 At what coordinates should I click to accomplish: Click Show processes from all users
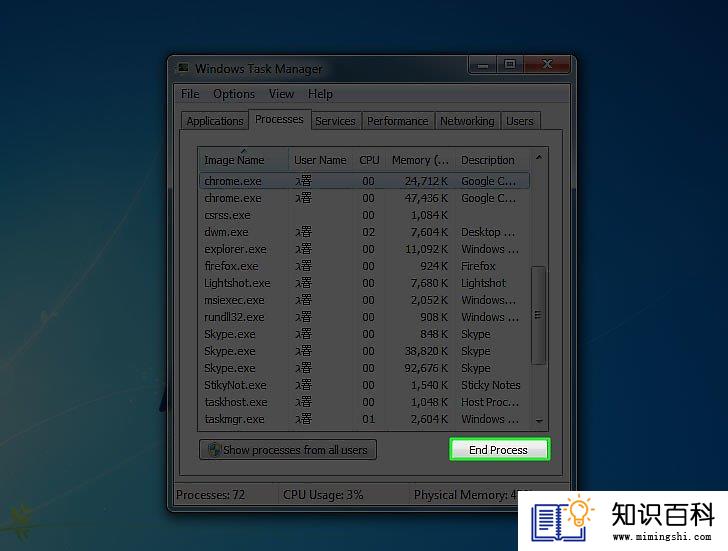pos(288,450)
